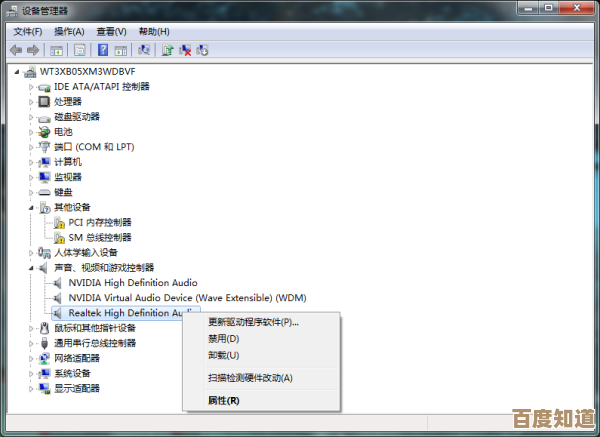Open the 操作(A) menu
Viewport: 600px width, 437px height.
pos(69,32)
